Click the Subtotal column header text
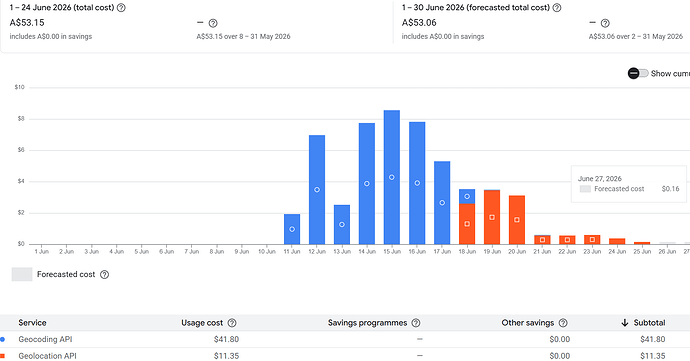Image resolution: width=690 pixels, height=361 pixels. click(x=650, y=323)
